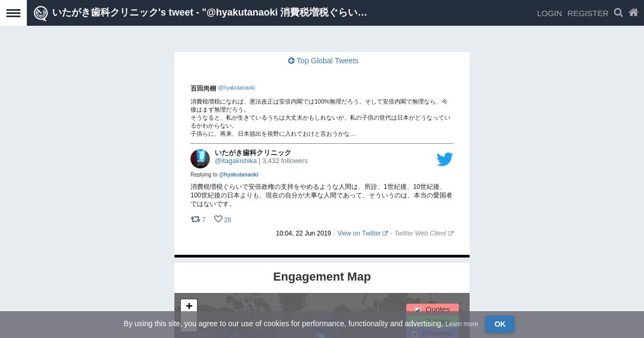The height and width of the screenshot is (338, 644).
Task: Click the retweet icon with count 7
Action: click(x=195, y=219)
